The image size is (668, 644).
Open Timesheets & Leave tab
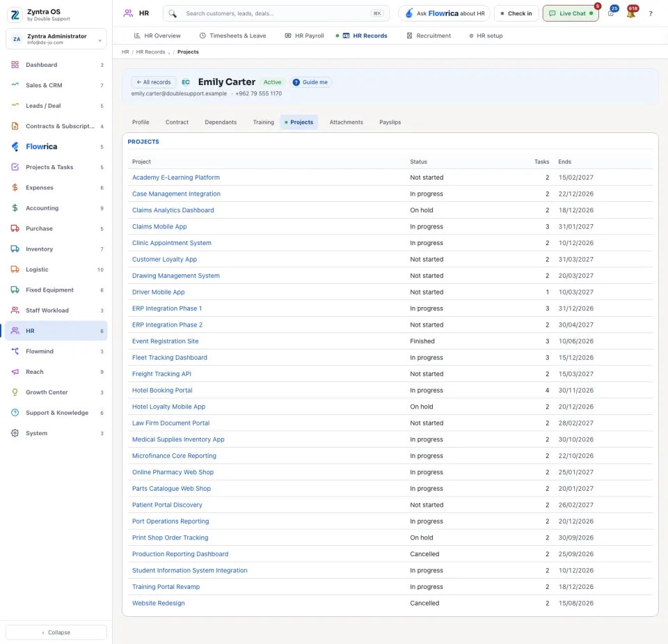pos(233,36)
